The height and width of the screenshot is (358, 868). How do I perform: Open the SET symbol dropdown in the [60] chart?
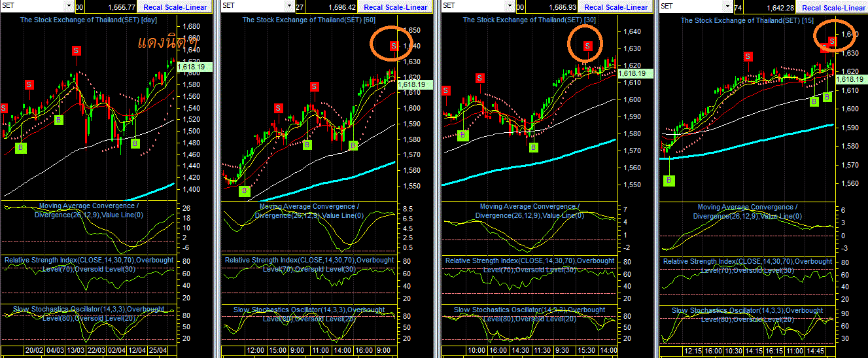pyautogui.click(x=289, y=7)
